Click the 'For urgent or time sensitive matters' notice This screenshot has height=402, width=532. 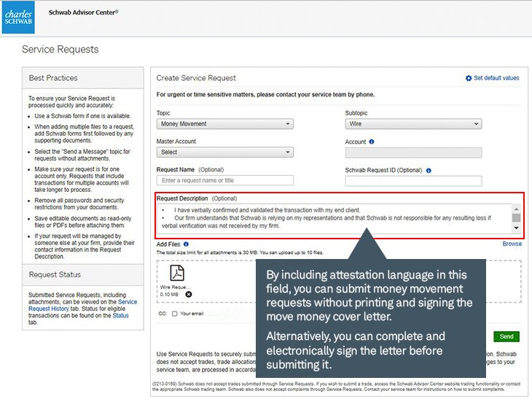[x=265, y=95]
